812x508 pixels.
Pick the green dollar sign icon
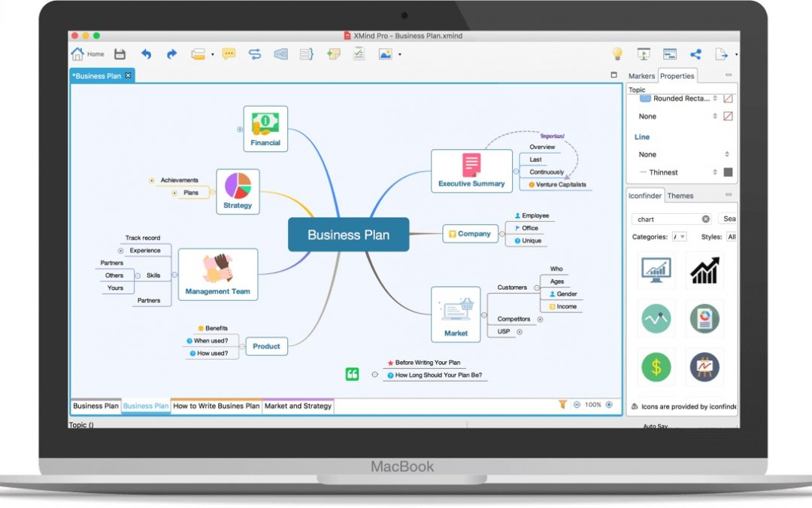(x=656, y=367)
